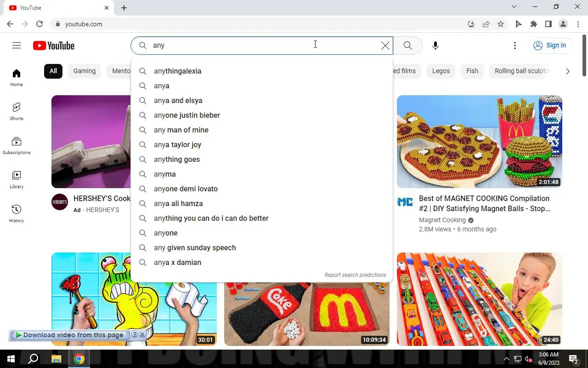
Task: Open the Chrome profile avatar
Action: [x=563, y=24]
